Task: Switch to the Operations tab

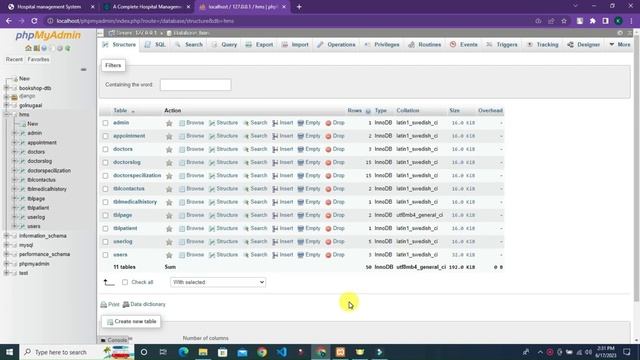Action: pos(336,44)
